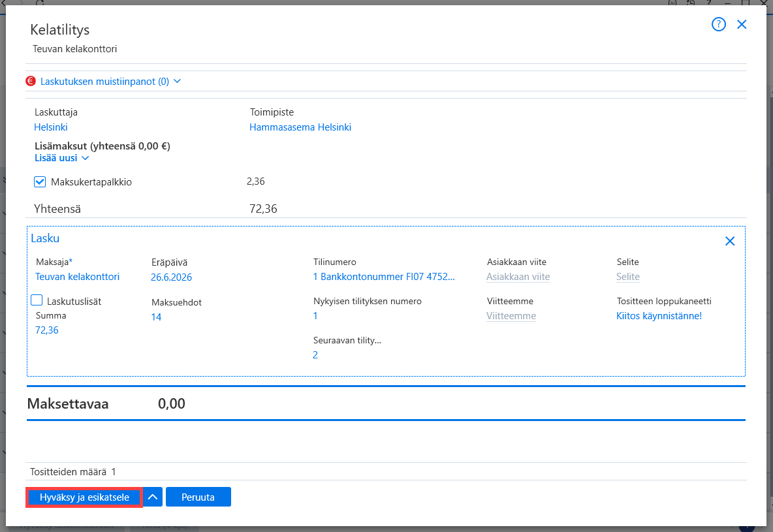
Task: Open the arrow next to Hyväksy ja esikatsele
Action: tap(153, 497)
